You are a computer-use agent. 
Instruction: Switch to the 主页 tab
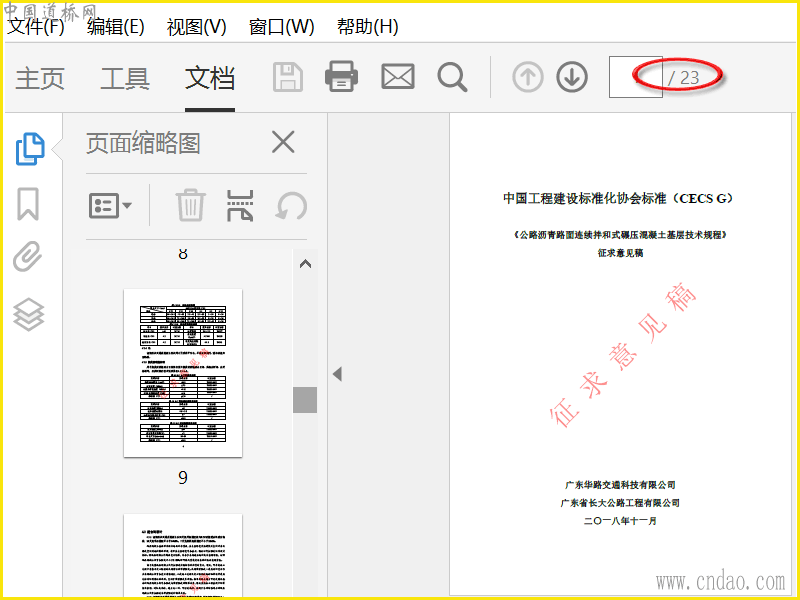pos(40,79)
